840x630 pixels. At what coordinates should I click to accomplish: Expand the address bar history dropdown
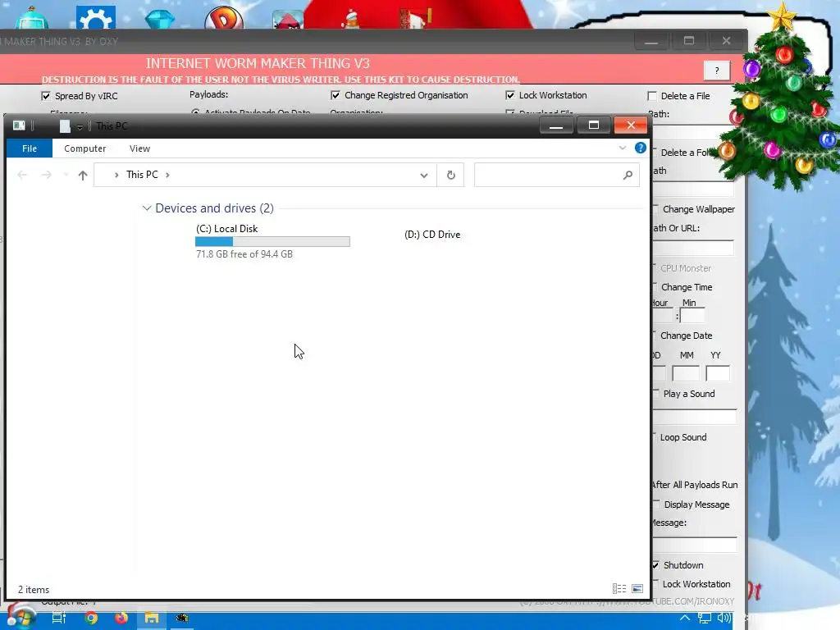tap(424, 176)
